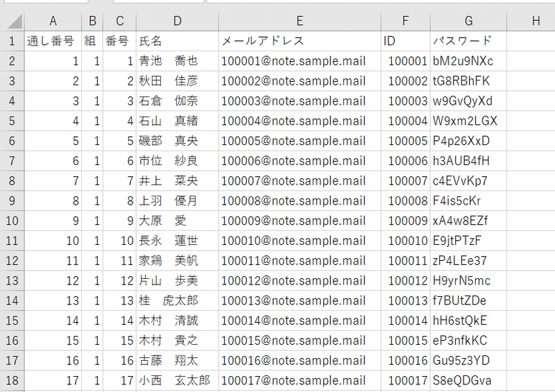Select password cell F4is5cKr
This screenshot has height=392, width=555.
pyautogui.click(x=469, y=201)
